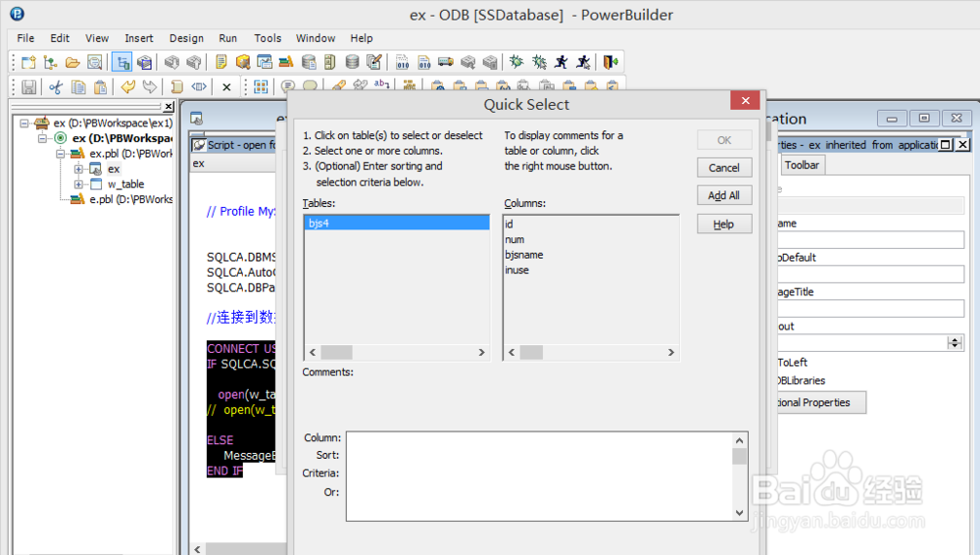The width and height of the screenshot is (980, 555).
Task: Select the bjsname column
Action: point(523,255)
